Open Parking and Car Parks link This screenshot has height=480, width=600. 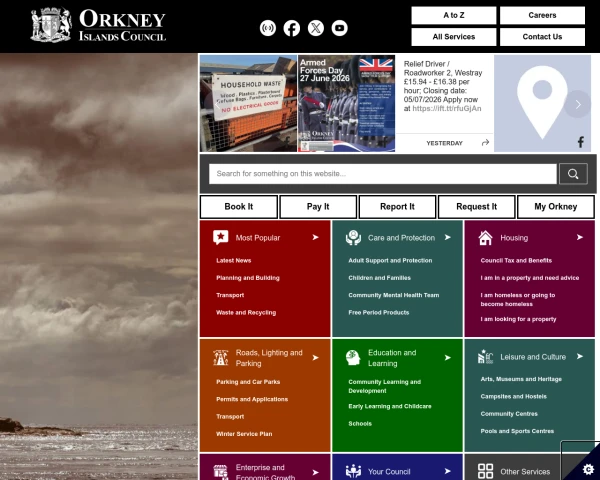(248, 382)
